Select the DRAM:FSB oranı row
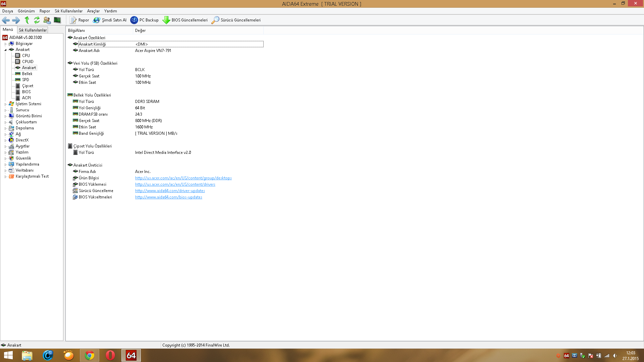 pos(165,114)
